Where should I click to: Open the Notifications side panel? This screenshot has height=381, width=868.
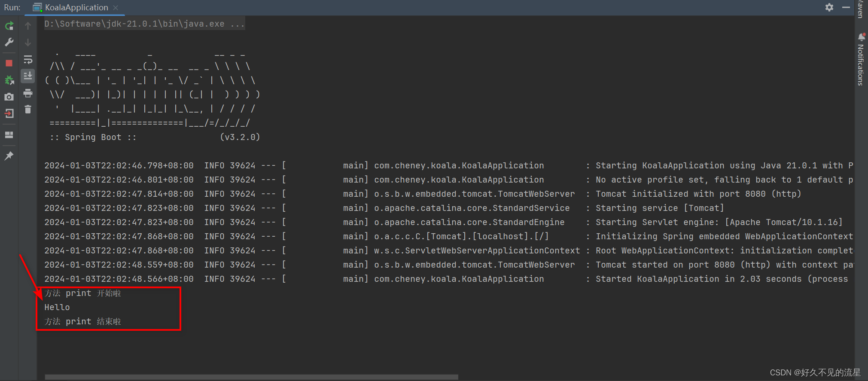861,60
